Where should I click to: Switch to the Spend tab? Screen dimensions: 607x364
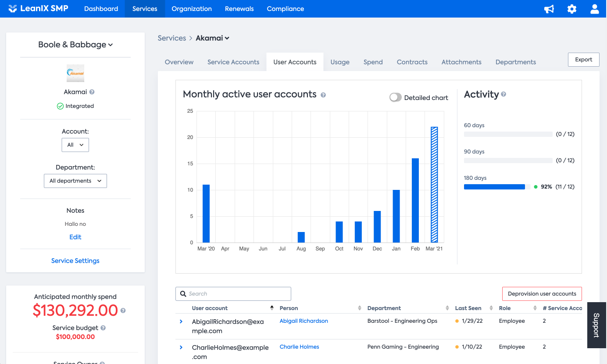[373, 62]
